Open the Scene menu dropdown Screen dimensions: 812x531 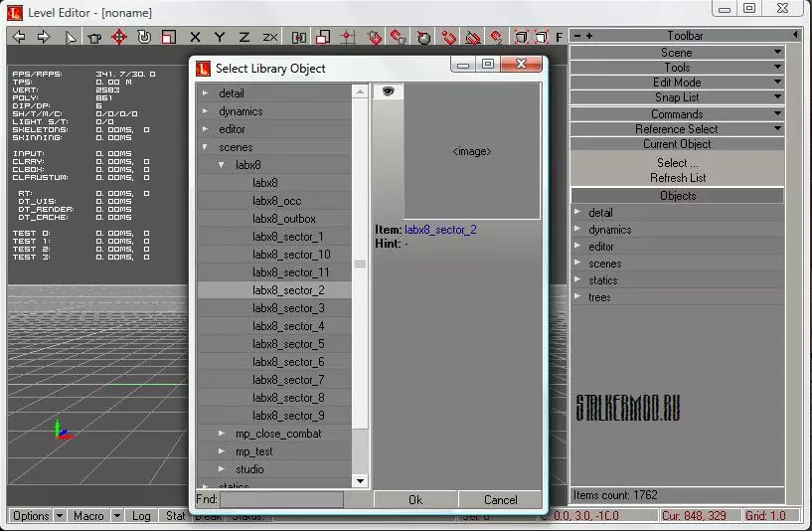(x=677, y=53)
